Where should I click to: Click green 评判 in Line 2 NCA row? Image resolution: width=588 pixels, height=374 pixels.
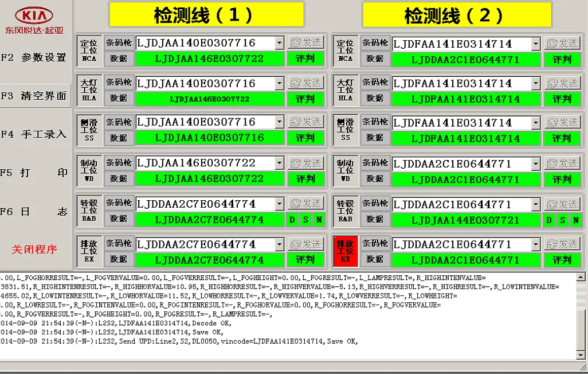click(562, 59)
